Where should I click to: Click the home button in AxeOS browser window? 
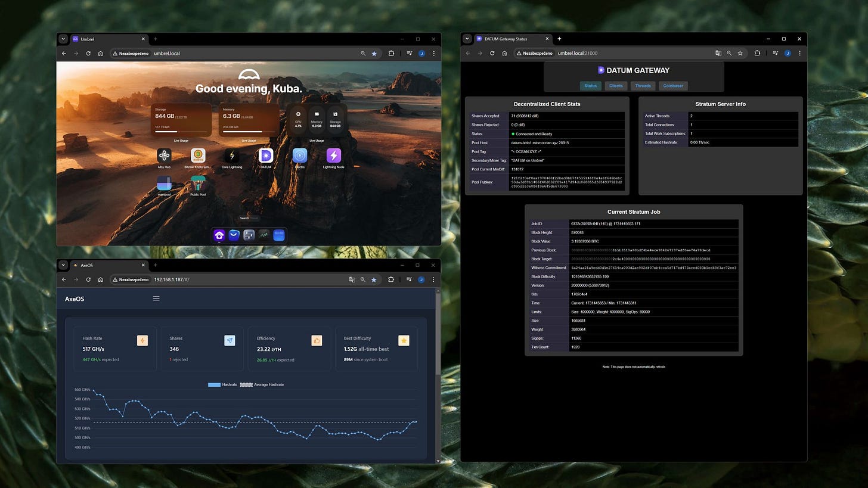(101, 279)
